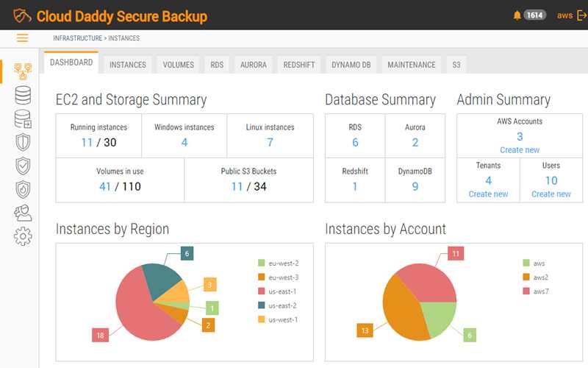Open the users management sidebar icon
This screenshot has width=588, height=368.
click(x=23, y=213)
